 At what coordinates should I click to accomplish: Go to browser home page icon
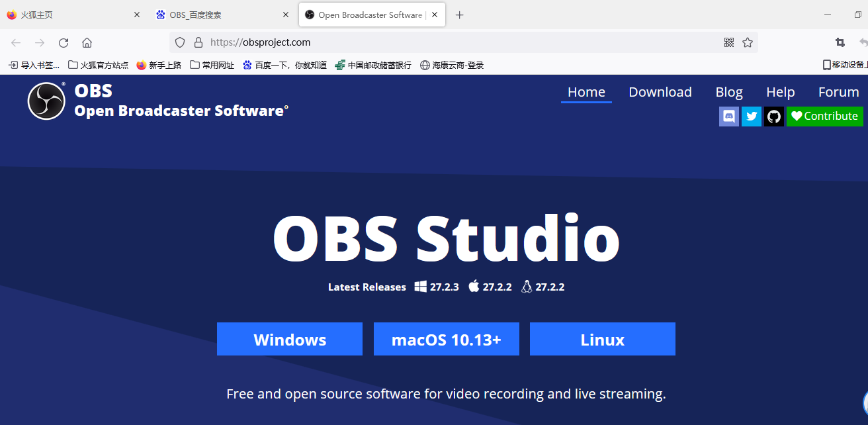click(87, 42)
